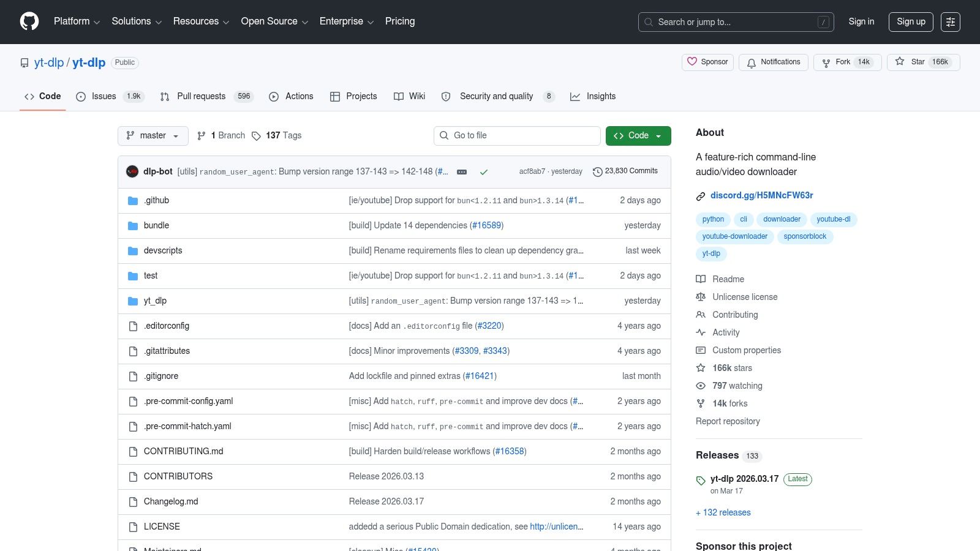Image resolution: width=980 pixels, height=551 pixels.
Task: Select the sponsorblock topic tag
Action: [x=805, y=236]
